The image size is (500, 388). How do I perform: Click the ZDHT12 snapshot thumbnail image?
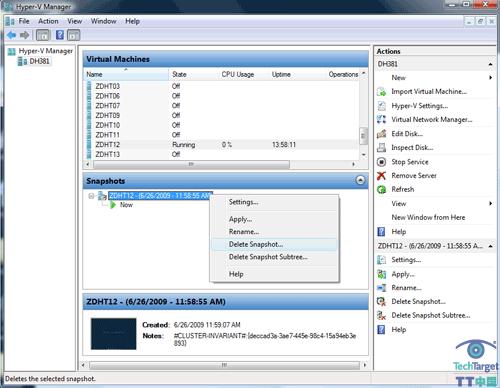pos(113,334)
